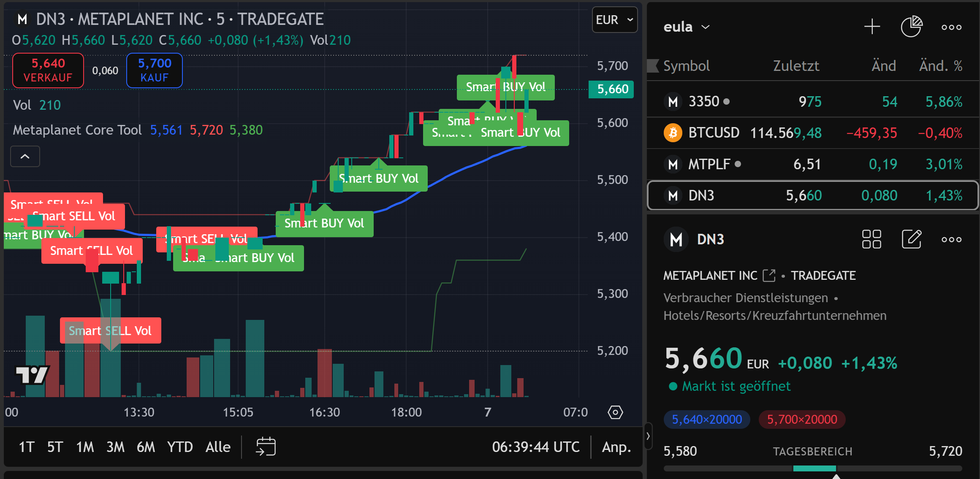980x479 pixels.
Task: Select the YTD time range
Action: coord(180,447)
